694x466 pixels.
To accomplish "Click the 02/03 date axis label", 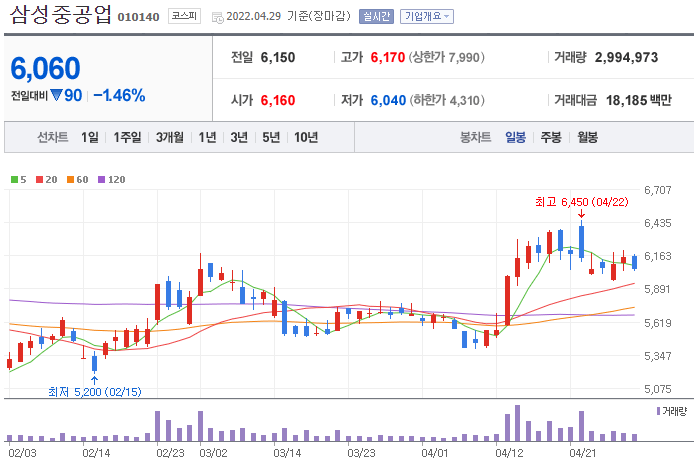I will [22, 453].
